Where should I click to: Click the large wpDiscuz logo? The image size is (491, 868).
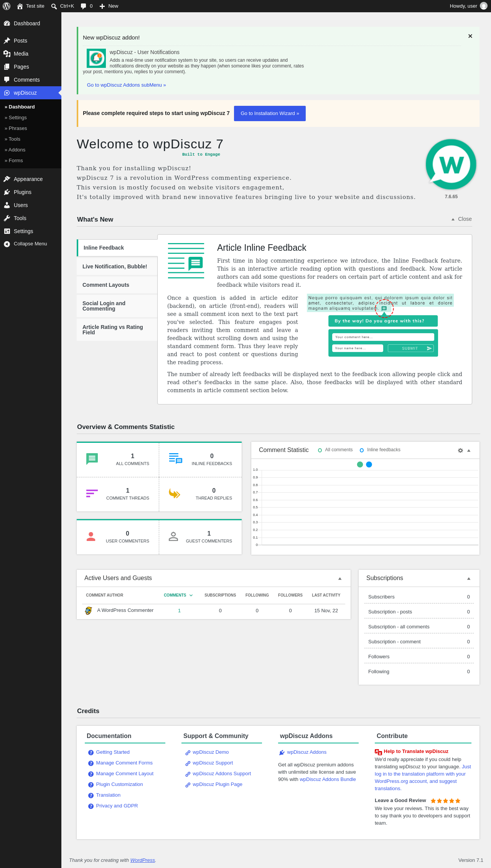(x=451, y=164)
